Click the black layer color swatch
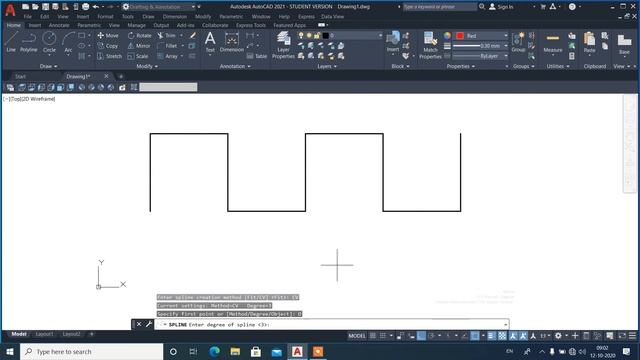The height and width of the screenshot is (360, 640). (x=326, y=36)
